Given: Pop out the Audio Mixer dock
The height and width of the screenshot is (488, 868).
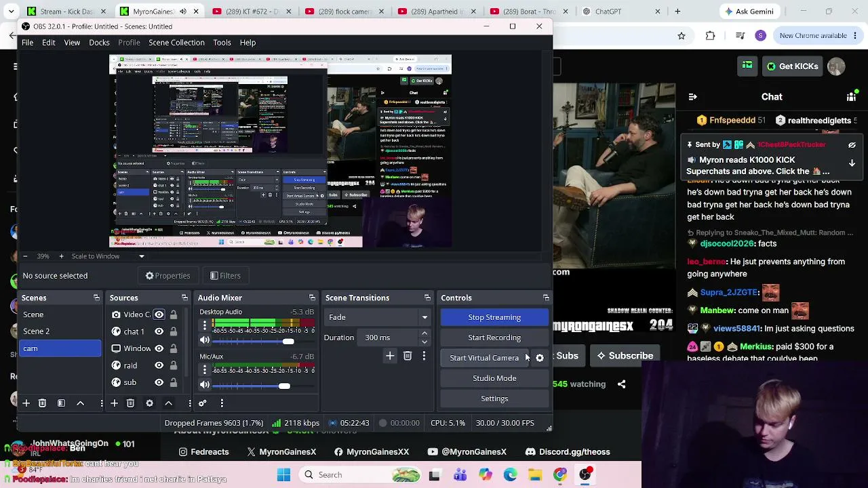Looking at the screenshot, I should click(312, 298).
